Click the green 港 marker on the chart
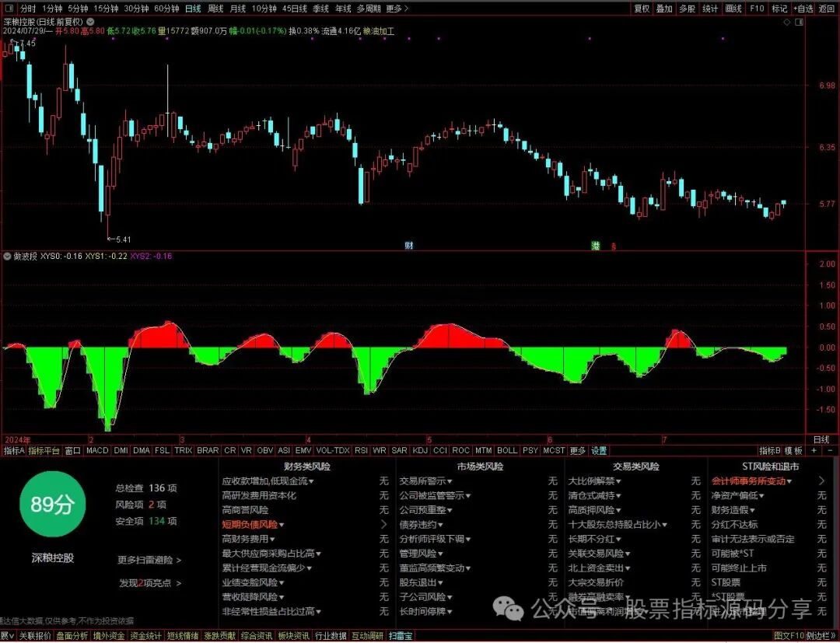This screenshot has height=643, width=840. pyautogui.click(x=596, y=246)
